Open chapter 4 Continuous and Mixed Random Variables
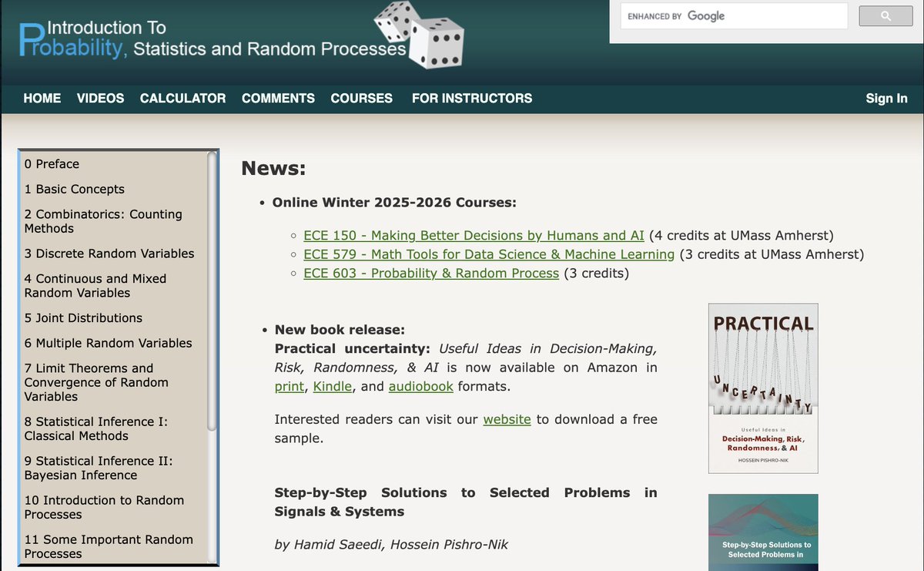 (95, 286)
